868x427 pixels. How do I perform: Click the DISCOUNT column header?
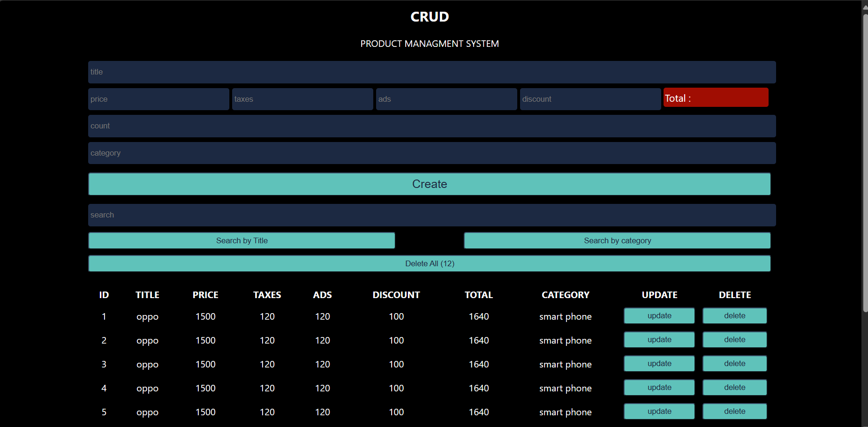[x=396, y=295]
